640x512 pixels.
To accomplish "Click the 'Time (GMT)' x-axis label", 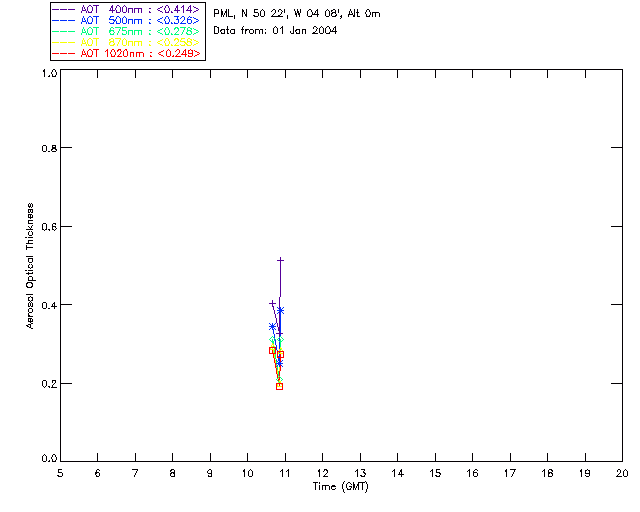I will 340,487.
